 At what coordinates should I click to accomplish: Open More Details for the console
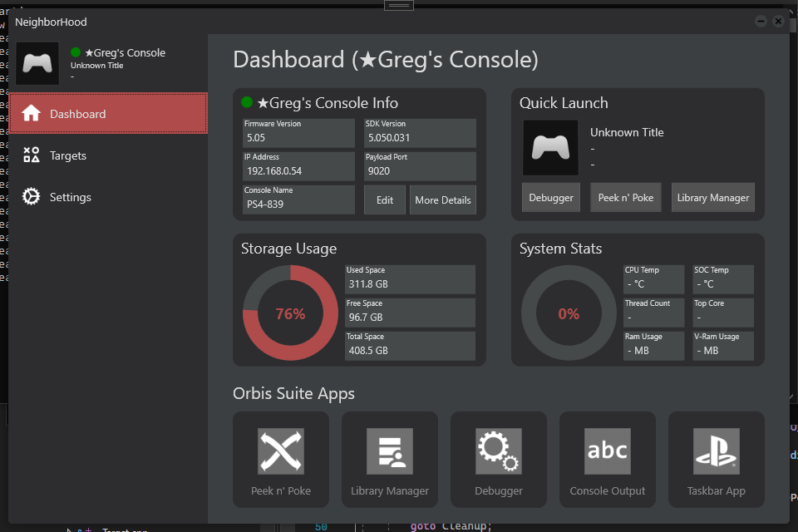(x=443, y=200)
